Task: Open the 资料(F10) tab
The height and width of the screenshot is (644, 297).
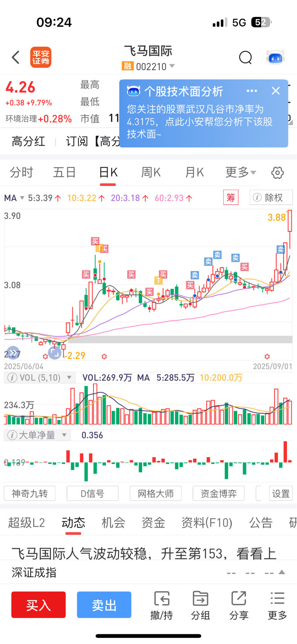Action: click(207, 523)
